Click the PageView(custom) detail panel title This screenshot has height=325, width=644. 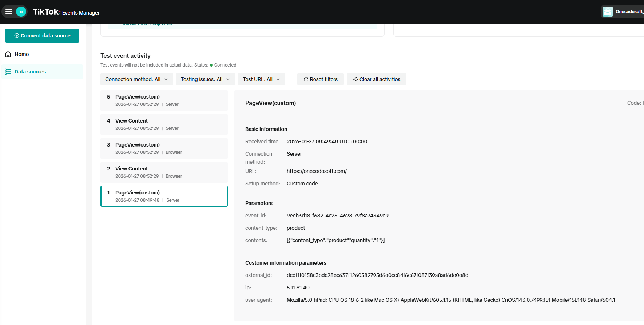(x=270, y=103)
